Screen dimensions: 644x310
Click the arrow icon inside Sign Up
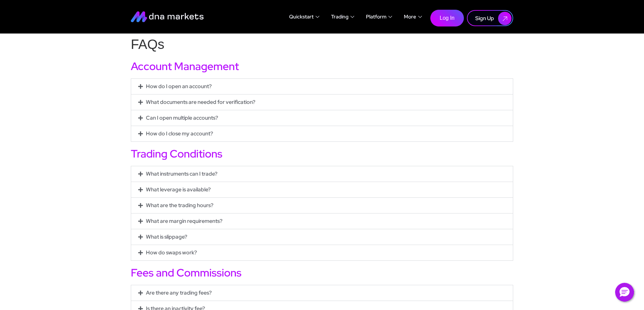[504, 18]
